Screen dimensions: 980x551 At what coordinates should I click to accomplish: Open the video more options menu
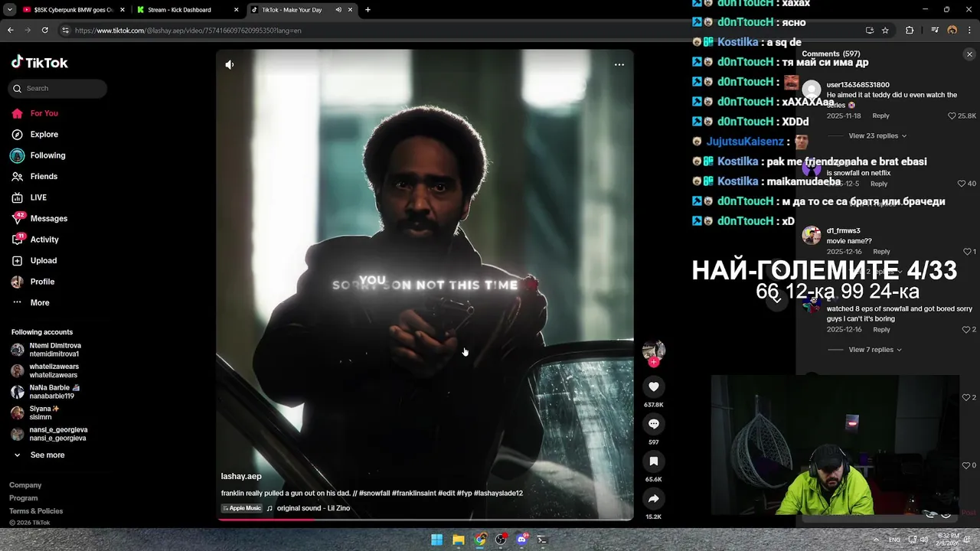click(x=619, y=65)
